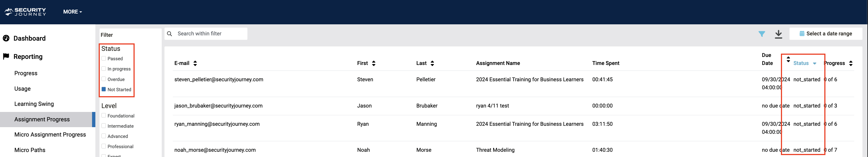The height and width of the screenshot is (157, 868).
Task: Click the blue filter funnel icon
Action: pyautogui.click(x=762, y=34)
